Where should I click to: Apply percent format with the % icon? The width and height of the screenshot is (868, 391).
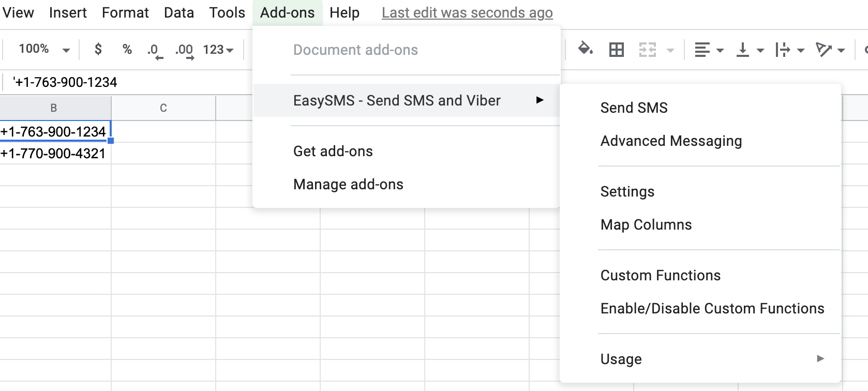(x=127, y=50)
